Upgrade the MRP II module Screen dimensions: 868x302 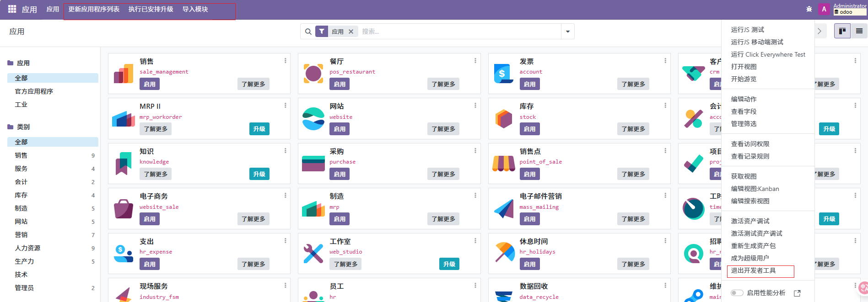259,129
